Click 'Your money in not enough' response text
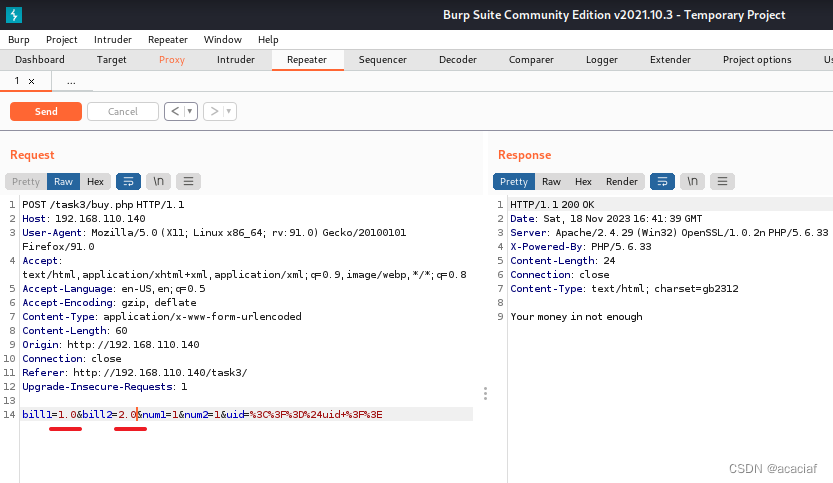This screenshot has width=833, height=483. coord(576,317)
